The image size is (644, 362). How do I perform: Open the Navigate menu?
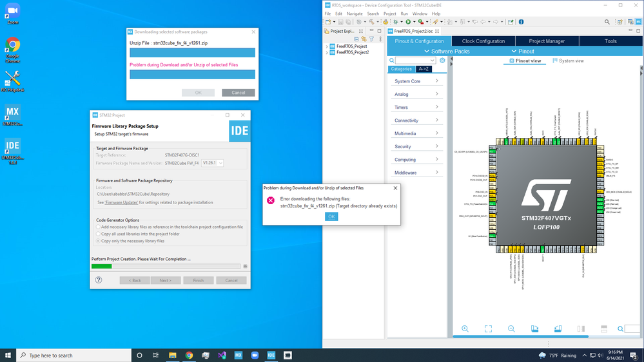355,14
